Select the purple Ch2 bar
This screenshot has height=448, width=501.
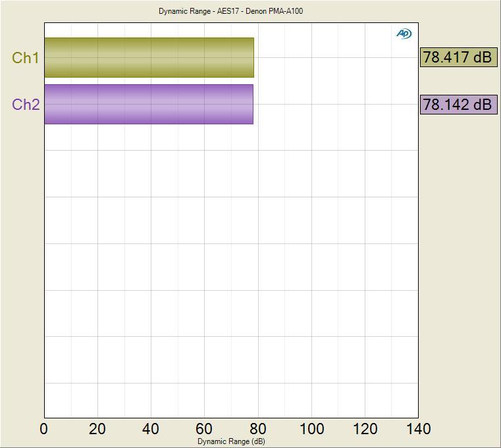[149, 105]
